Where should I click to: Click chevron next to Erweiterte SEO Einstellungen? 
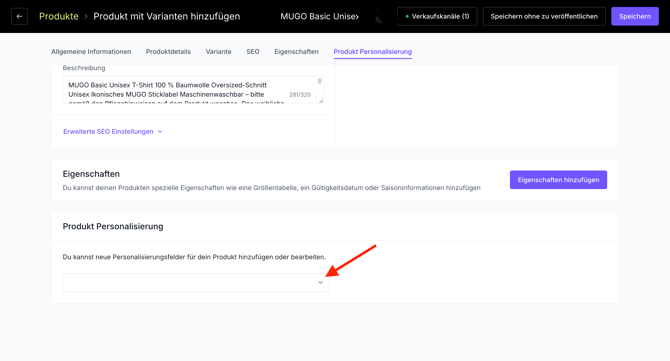click(x=160, y=132)
